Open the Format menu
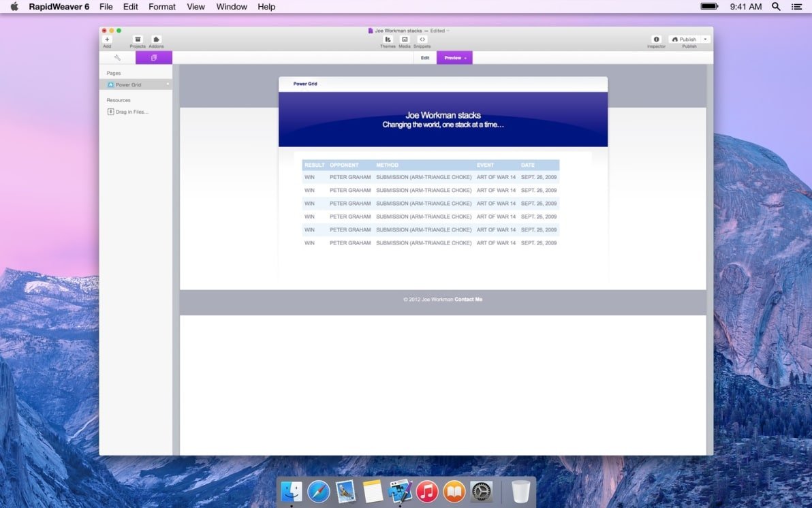The height and width of the screenshot is (508, 812). [x=162, y=7]
